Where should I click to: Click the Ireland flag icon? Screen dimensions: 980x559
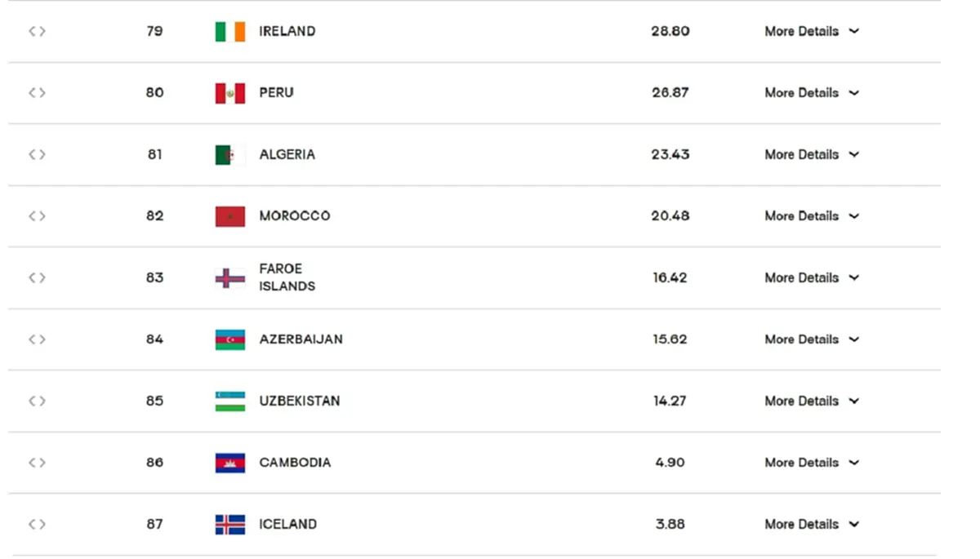tap(229, 32)
